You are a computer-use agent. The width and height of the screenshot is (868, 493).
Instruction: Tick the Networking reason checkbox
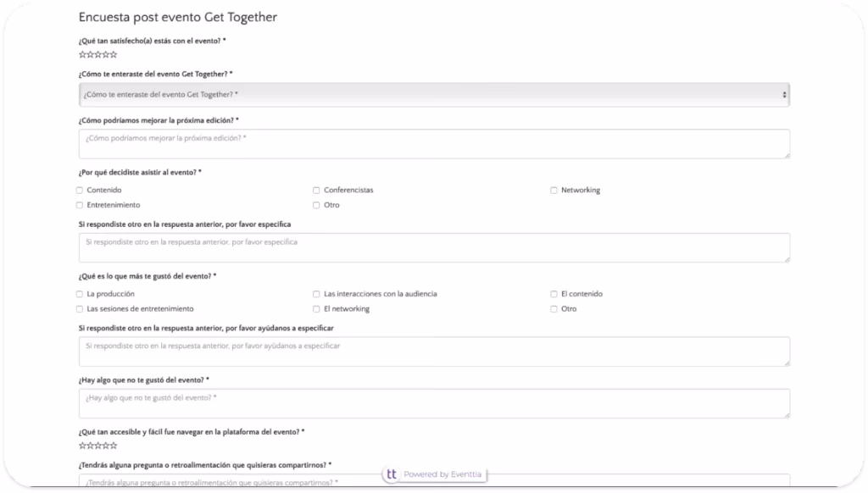554,191
